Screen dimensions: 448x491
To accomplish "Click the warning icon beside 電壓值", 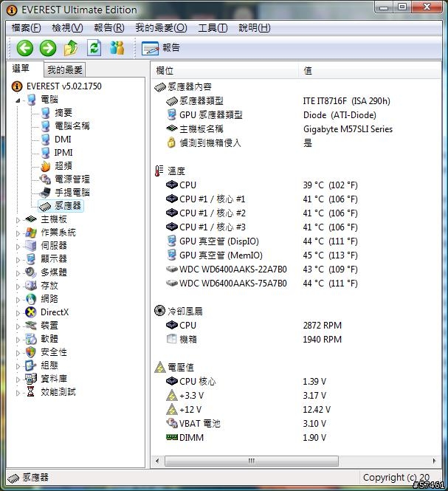I will [x=160, y=367].
